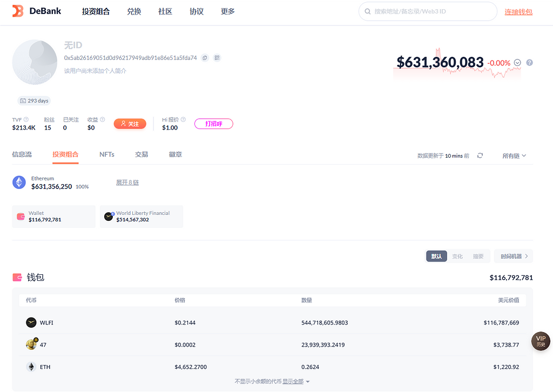Click the Hi报价 info question icon
Screen dimensions: 553x392
[x=183, y=119]
